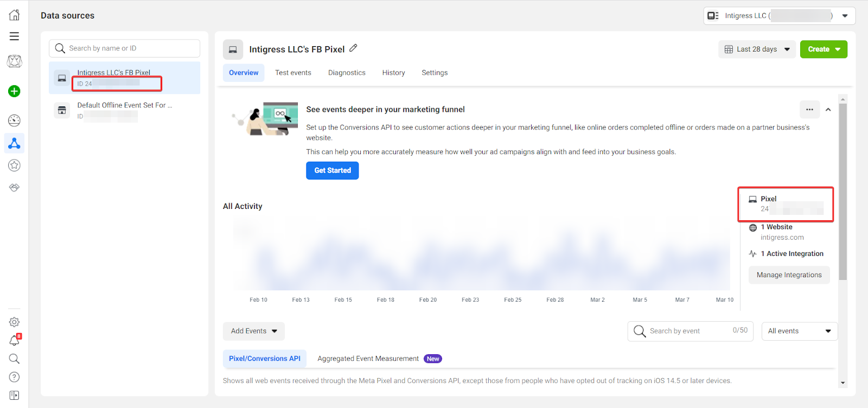868x408 pixels.
Task: Open the Home icon in left sidebar
Action: tap(15, 15)
